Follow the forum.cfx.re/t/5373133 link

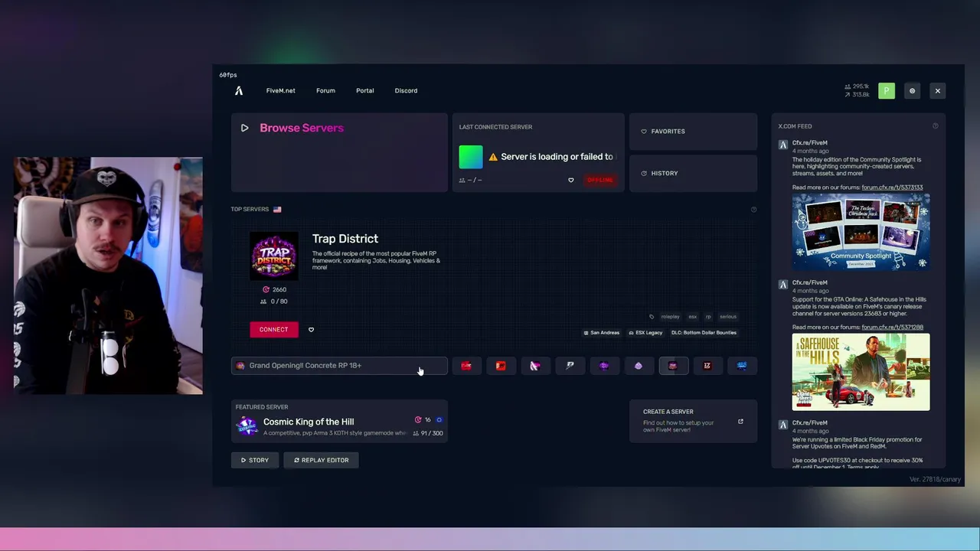tap(892, 187)
